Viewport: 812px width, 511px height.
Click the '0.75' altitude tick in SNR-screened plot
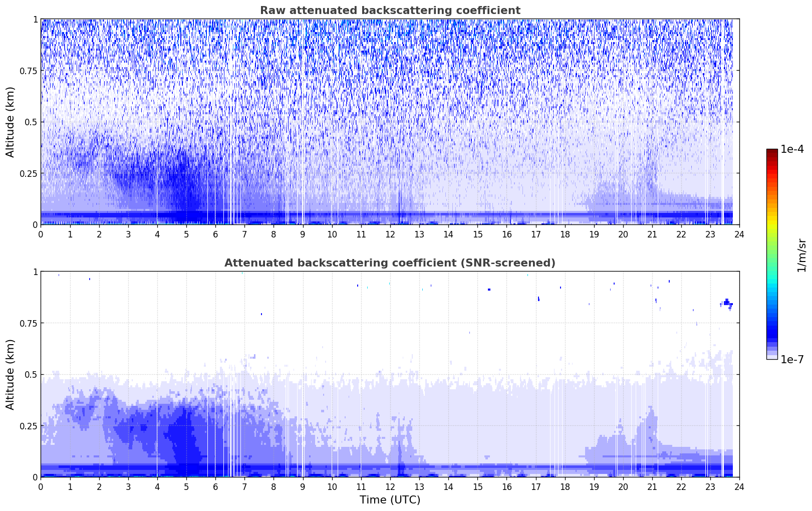click(x=29, y=323)
